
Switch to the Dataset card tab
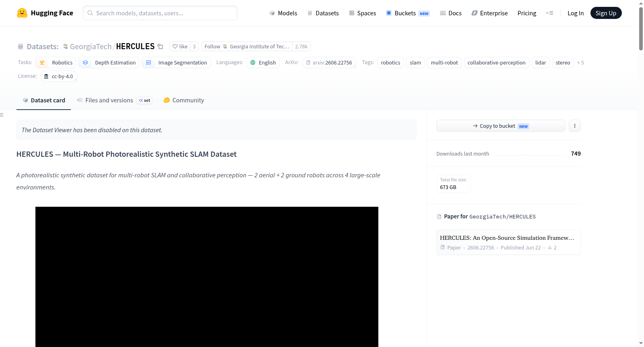[44, 100]
